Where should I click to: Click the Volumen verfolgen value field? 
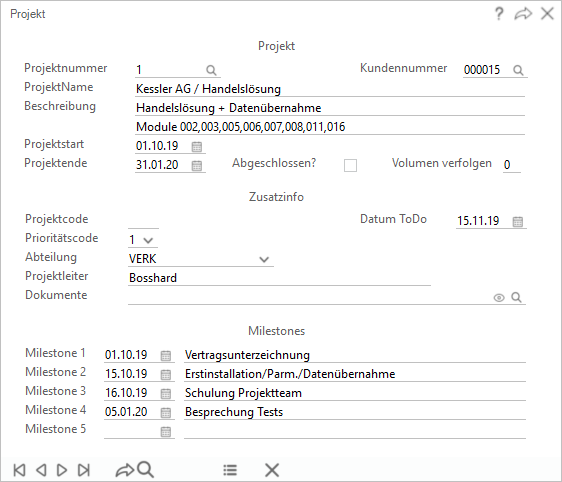click(x=511, y=165)
